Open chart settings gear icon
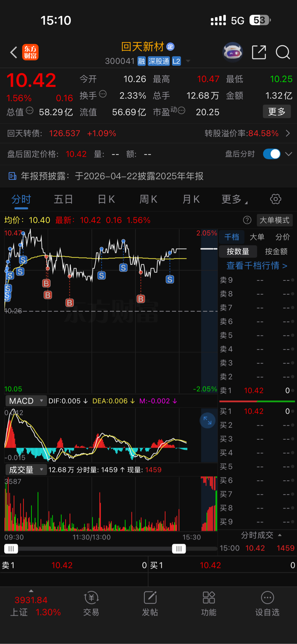 coord(276,199)
